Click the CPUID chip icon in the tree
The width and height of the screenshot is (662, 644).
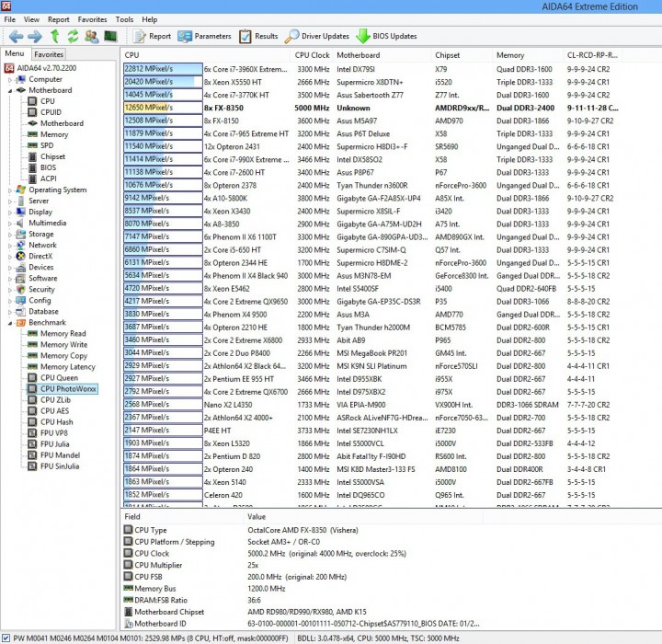pos(32,112)
